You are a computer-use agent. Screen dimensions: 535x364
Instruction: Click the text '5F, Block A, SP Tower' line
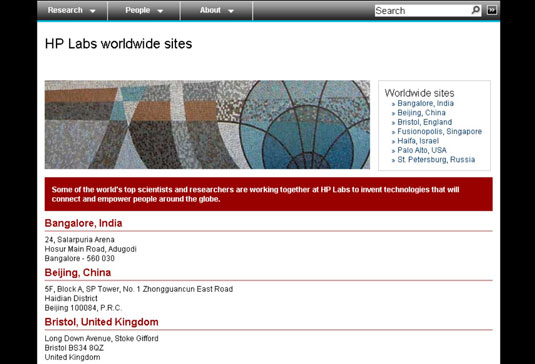(139, 289)
